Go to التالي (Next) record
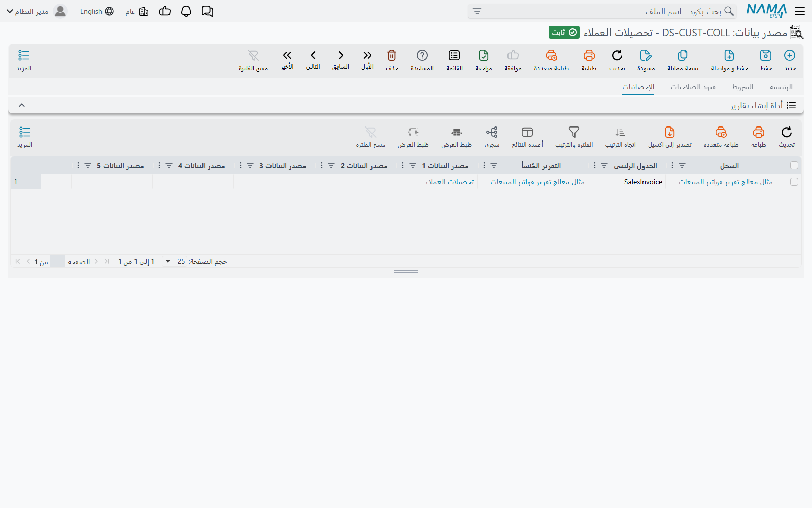 pyautogui.click(x=313, y=55)
